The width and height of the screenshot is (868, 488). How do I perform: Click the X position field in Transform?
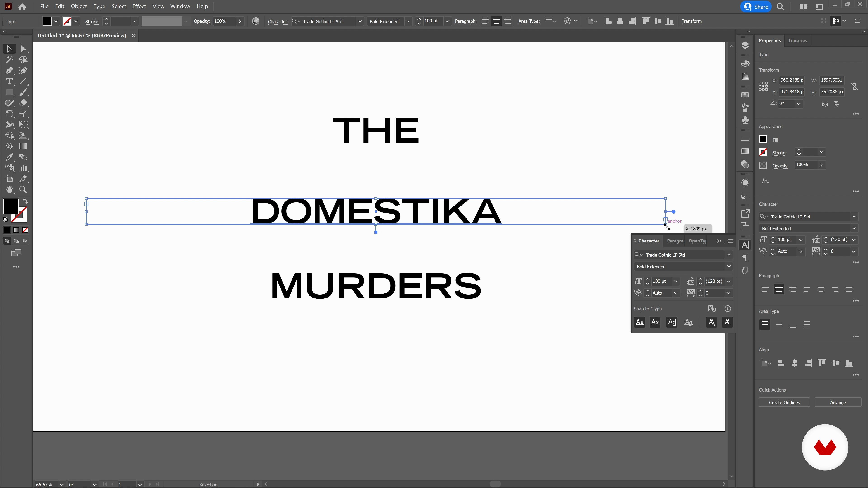(x=792, y=80)
